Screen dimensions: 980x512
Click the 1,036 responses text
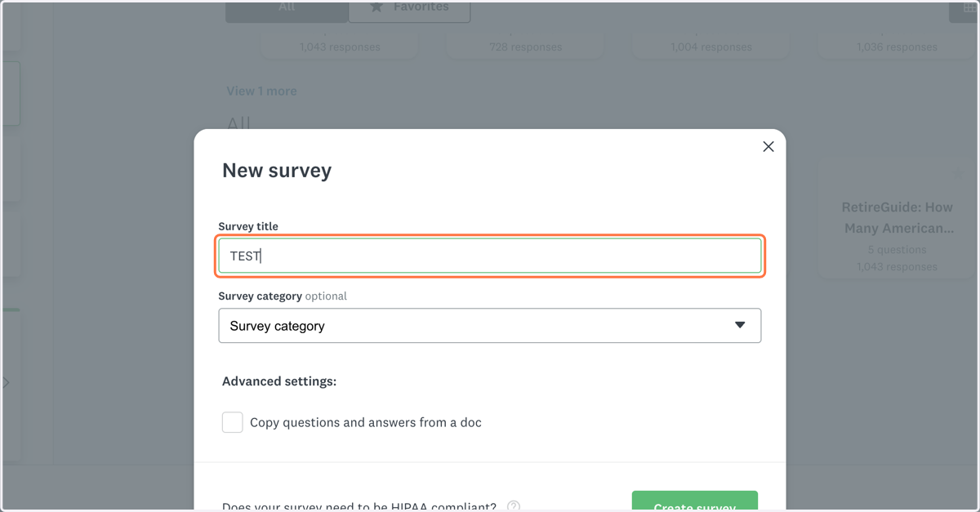(897, 47)
